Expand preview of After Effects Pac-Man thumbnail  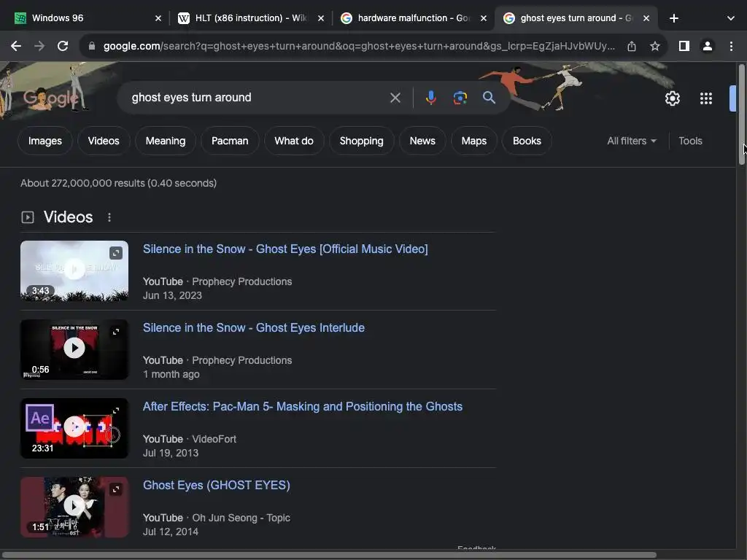[x=116, y=411]
